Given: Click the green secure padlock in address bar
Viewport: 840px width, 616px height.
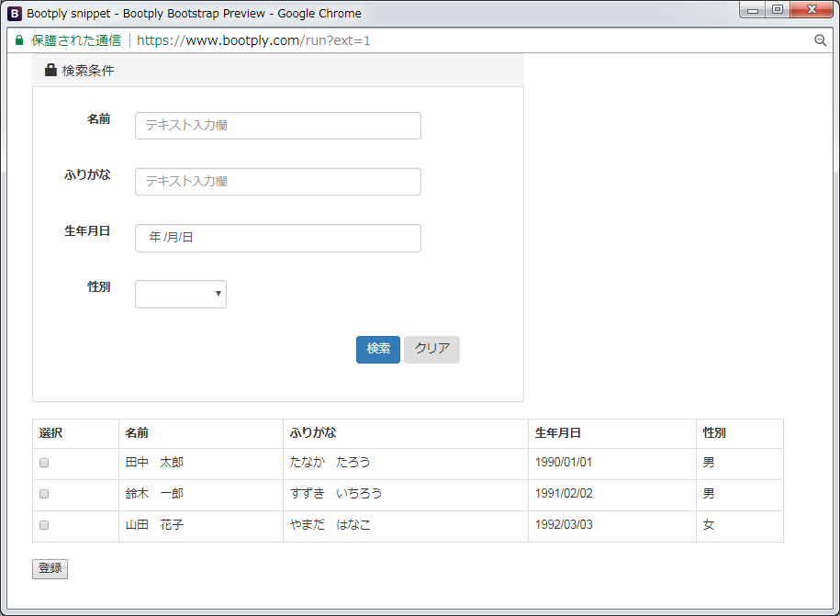Looking at the screenshot, I should pyautogui.click(x=19, y=40).
